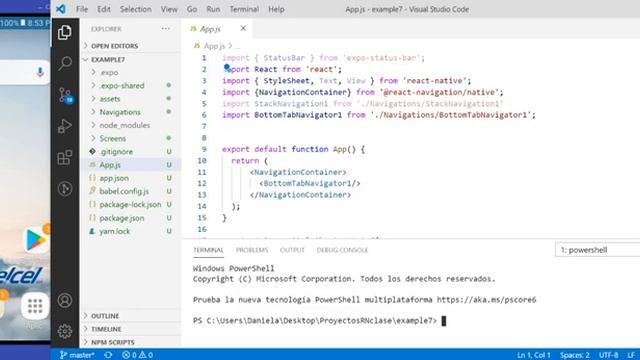Open the timeline-style icon below Extensions
This screenshot has width=640, height=360.
click(x=64, y=189)
